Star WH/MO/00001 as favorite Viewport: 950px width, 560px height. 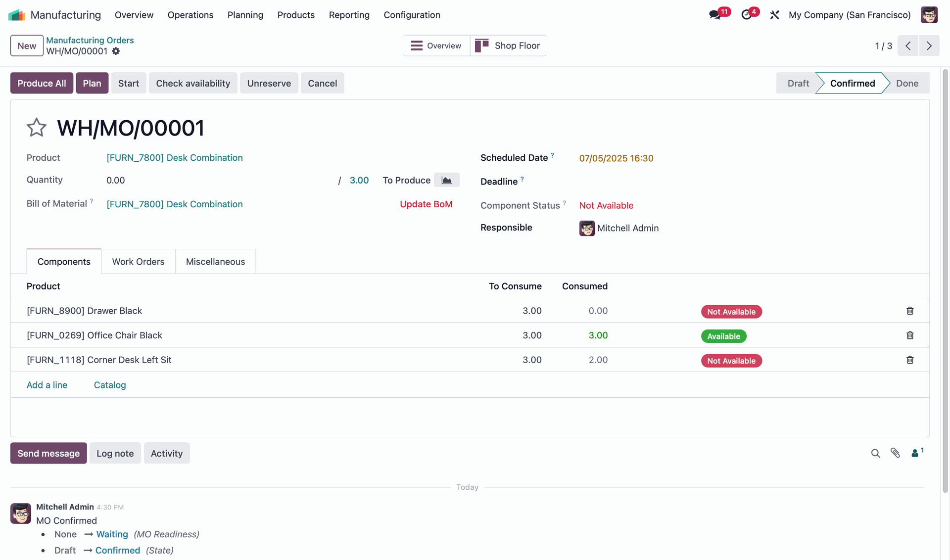(36, 128)
